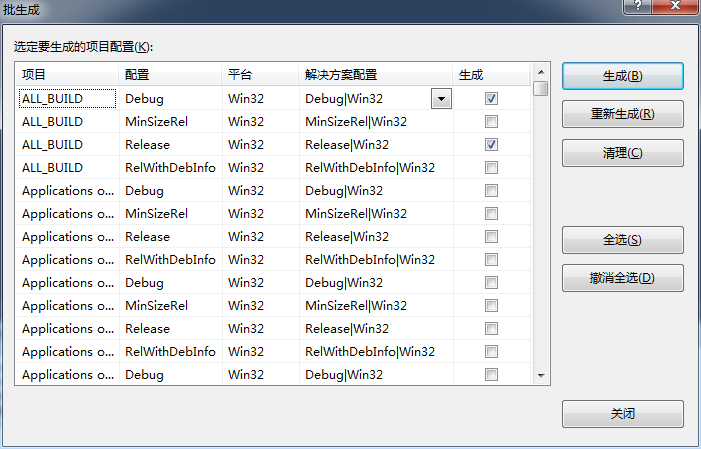This screenshot has width=701, height=449.
Task: Click the 配置 column header
Action: click(170, 74)
